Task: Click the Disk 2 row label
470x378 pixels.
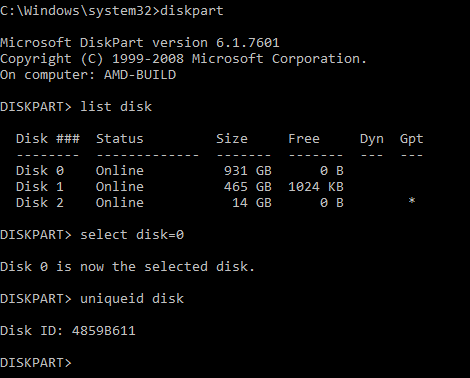Action: coord(40,203)
